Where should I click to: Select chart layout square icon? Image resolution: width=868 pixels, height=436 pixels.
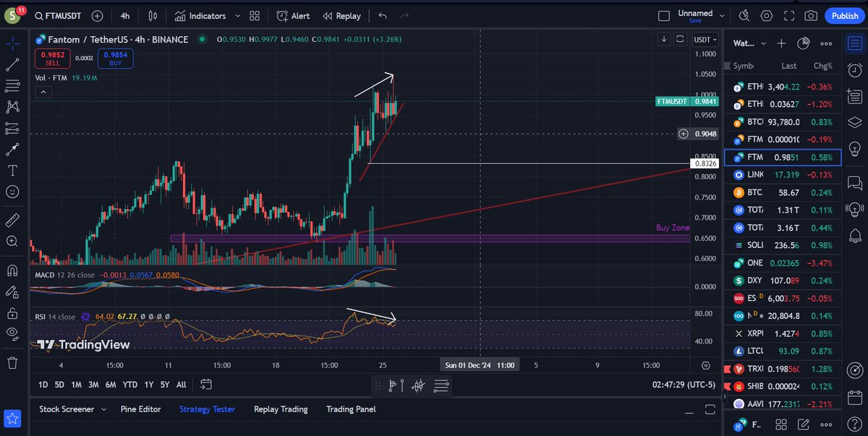coord(663,15)
